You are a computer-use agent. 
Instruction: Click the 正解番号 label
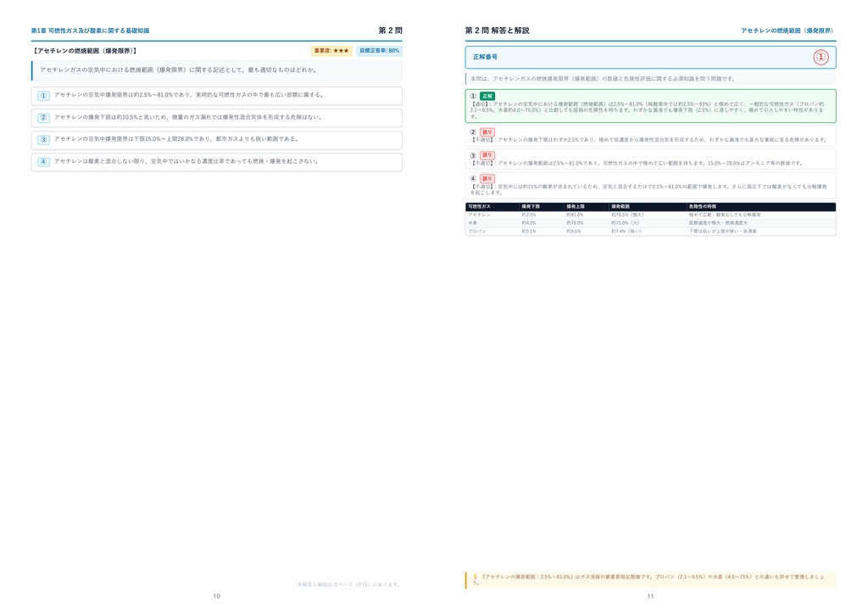coord(485,57)
